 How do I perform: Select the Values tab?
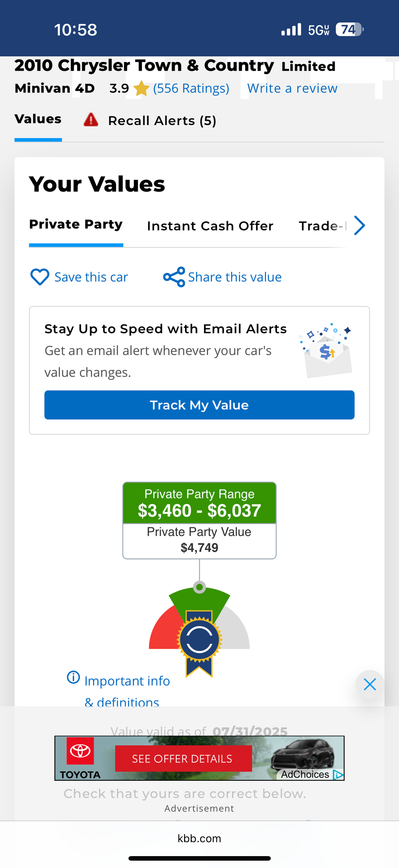pos(38,119)
